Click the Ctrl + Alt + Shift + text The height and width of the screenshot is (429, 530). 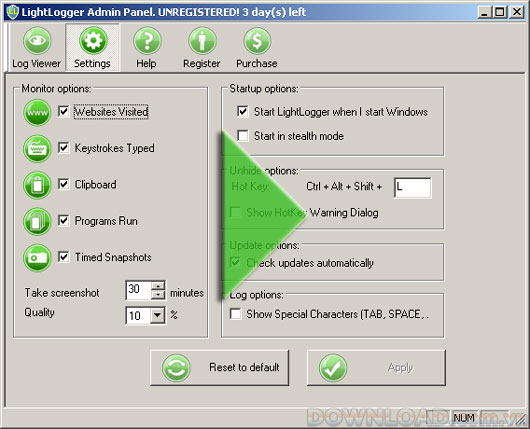point(344,186)
